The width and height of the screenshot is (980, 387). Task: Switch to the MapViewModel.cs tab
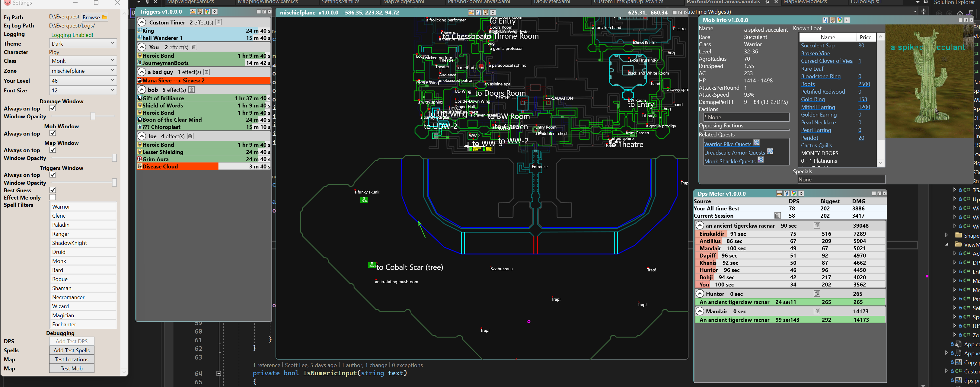coord(805,2)
